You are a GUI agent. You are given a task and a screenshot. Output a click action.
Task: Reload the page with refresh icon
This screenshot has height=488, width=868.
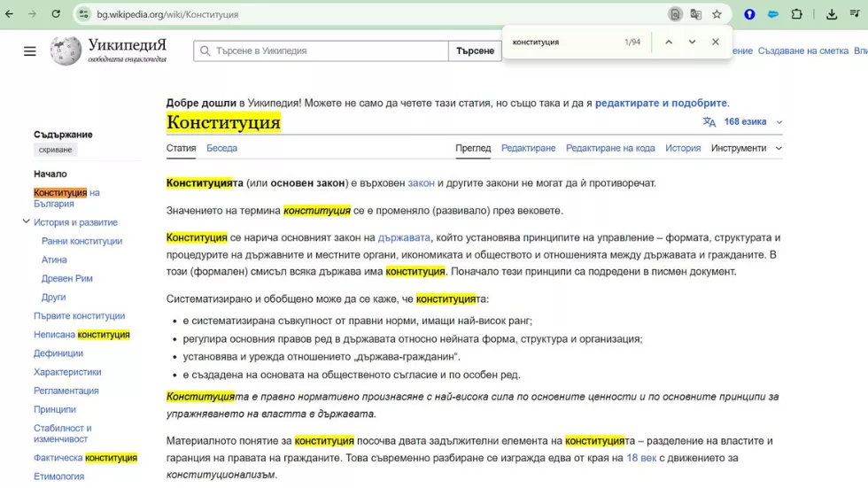pyautogui.click(x=56, y=14)
